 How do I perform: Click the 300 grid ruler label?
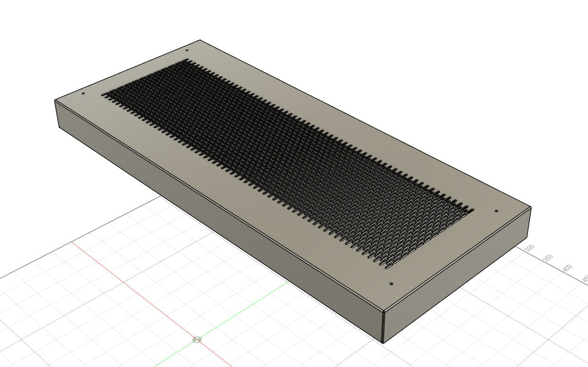click(529, 248)
